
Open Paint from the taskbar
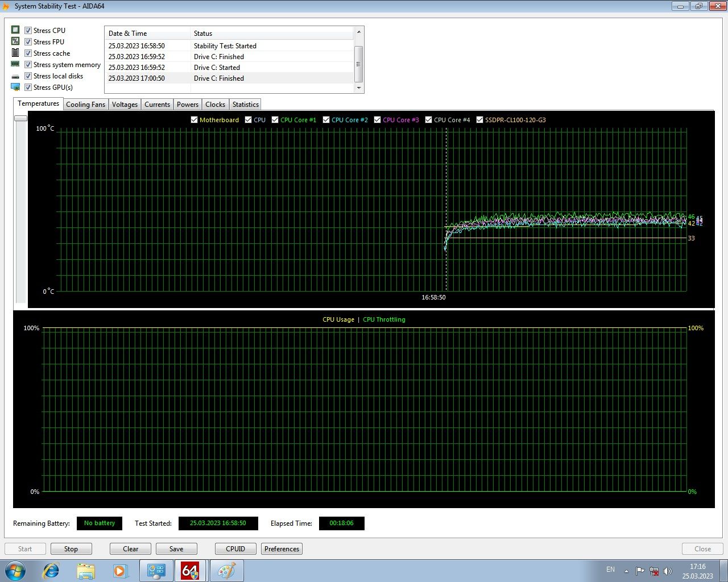tap(227, 571)
